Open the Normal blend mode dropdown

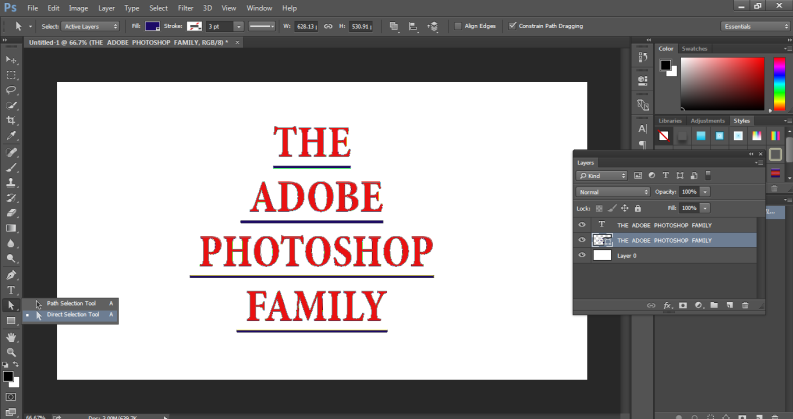pyautogui.click(x=612, y=192)
